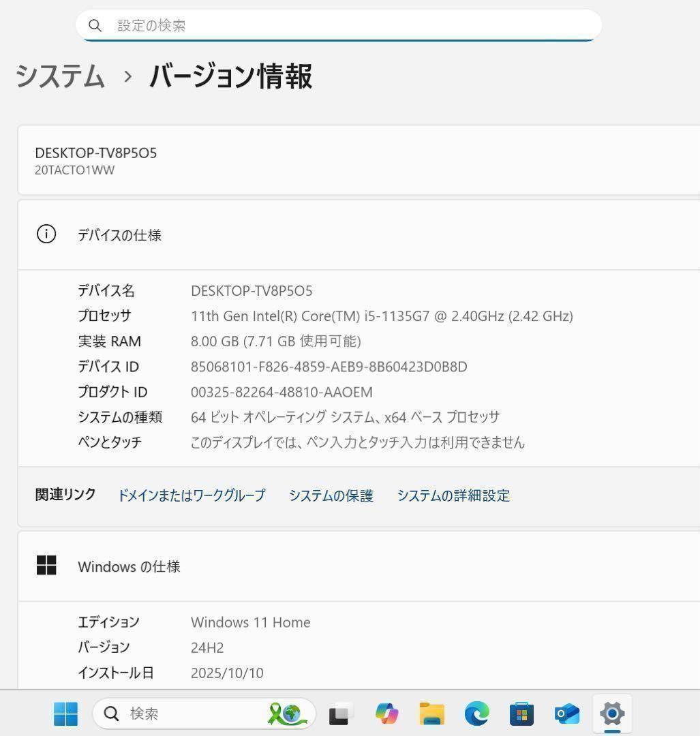Open システムの詳細設定
This screenshot has height=736, width=700.
[x=453, y=495]
